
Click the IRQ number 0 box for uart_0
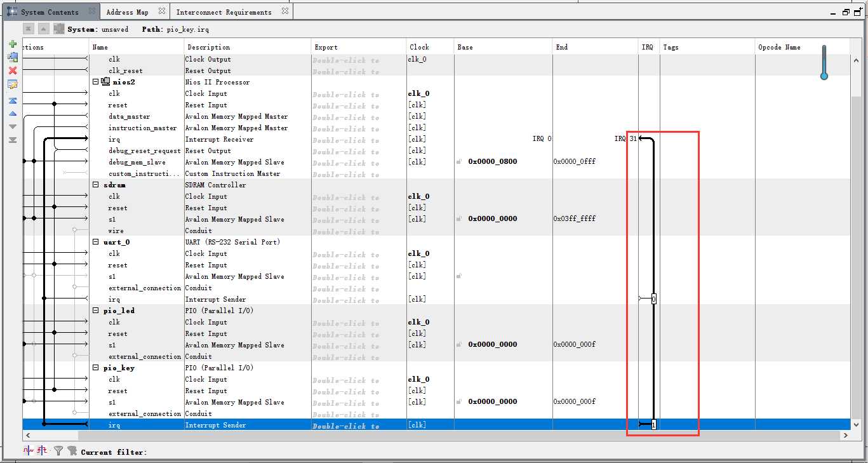coord(653,299)
